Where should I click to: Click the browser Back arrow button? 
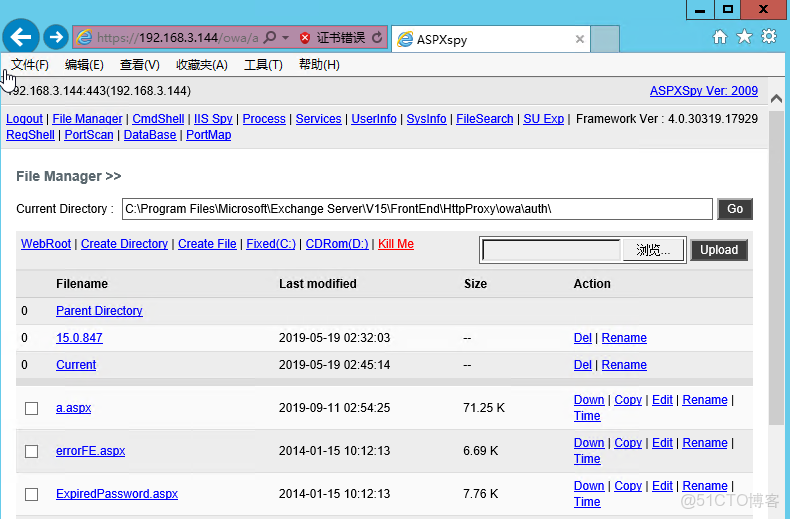21,36
